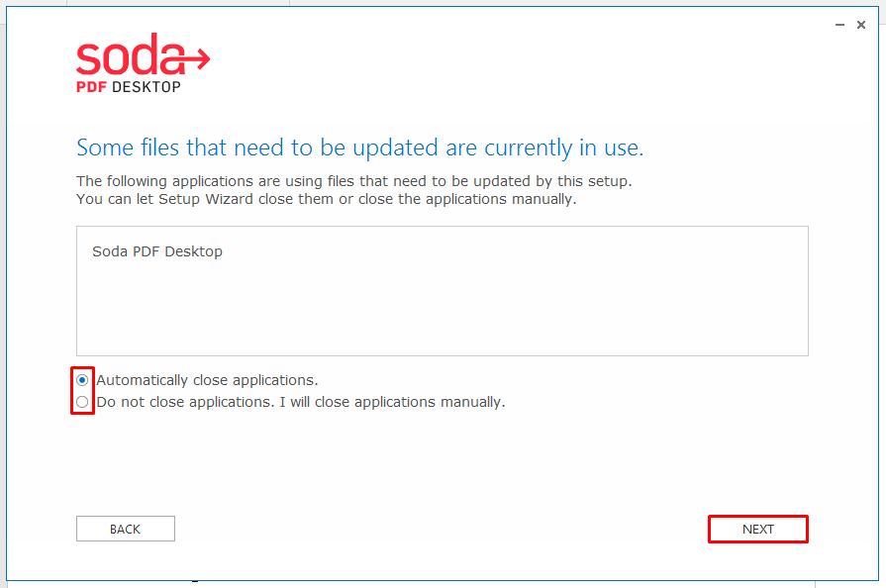The image size is (886, 588).
Task: Return to previous step with BACK
Action: tap(126, 530)
